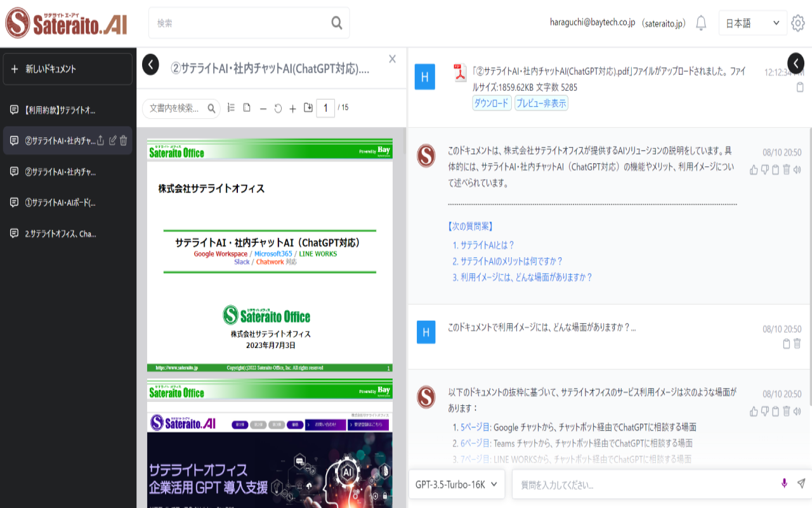Select the voice input microphone icon
This screenshot has height=508, width=812.
tap(783, 483)
